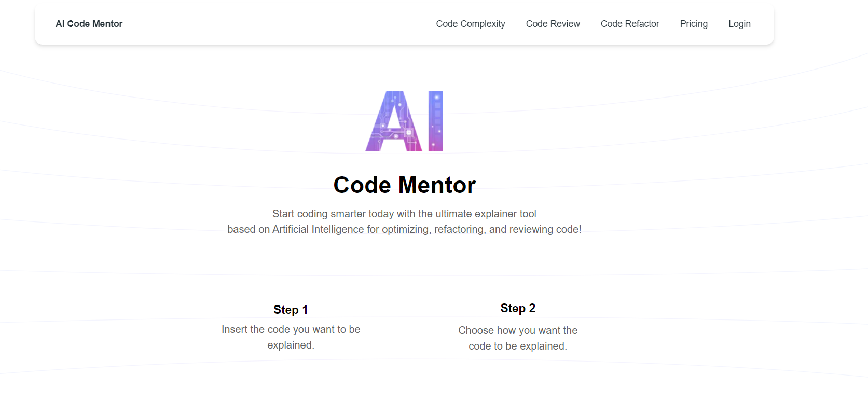Select the Step 1 heading

(x=291, y=310)
